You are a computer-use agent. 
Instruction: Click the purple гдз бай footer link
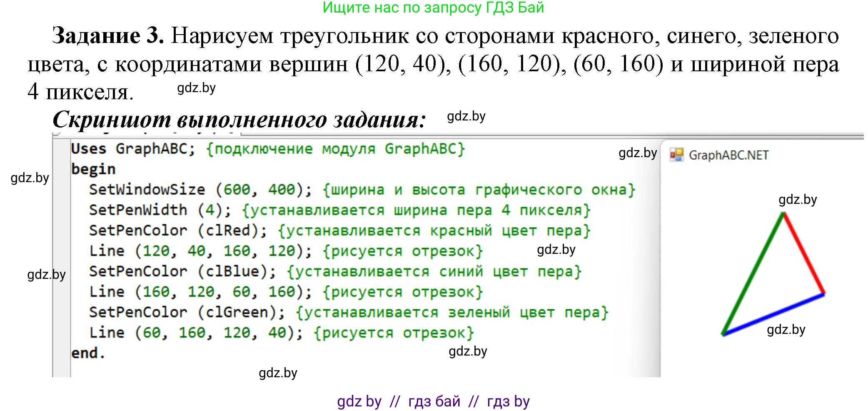point(433,401)
